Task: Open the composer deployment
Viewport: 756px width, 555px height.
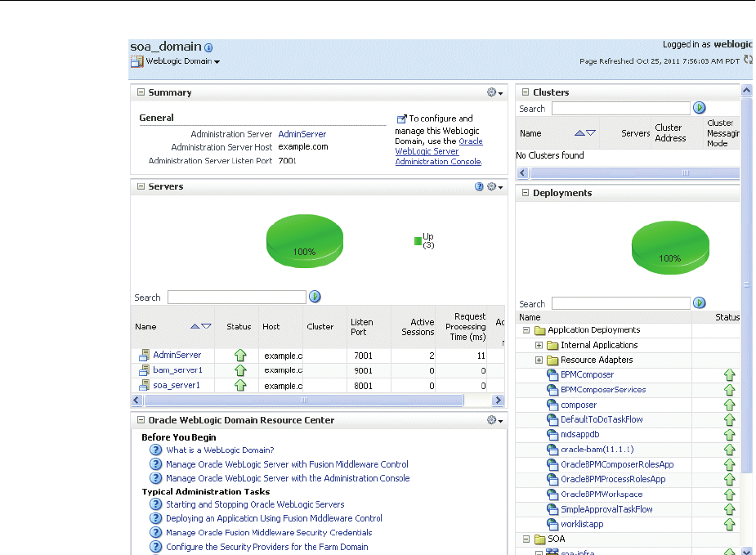Action: click(579, 405)
